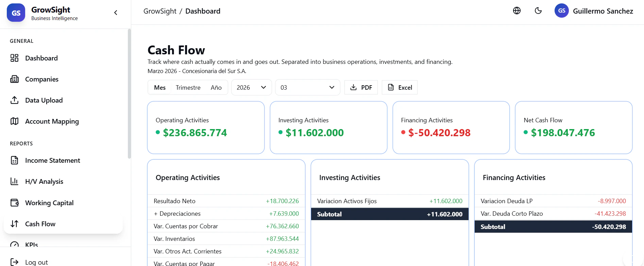Click the Companies building icon

coord(14,79)
